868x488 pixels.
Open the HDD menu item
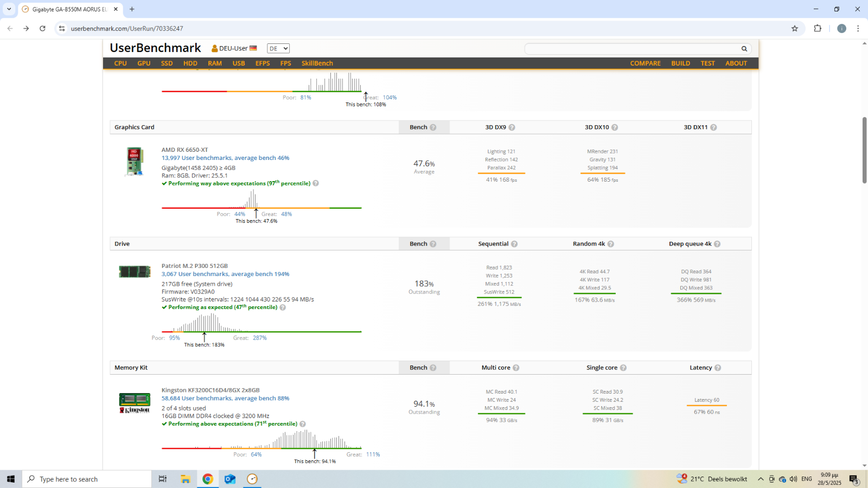[190, 63]
